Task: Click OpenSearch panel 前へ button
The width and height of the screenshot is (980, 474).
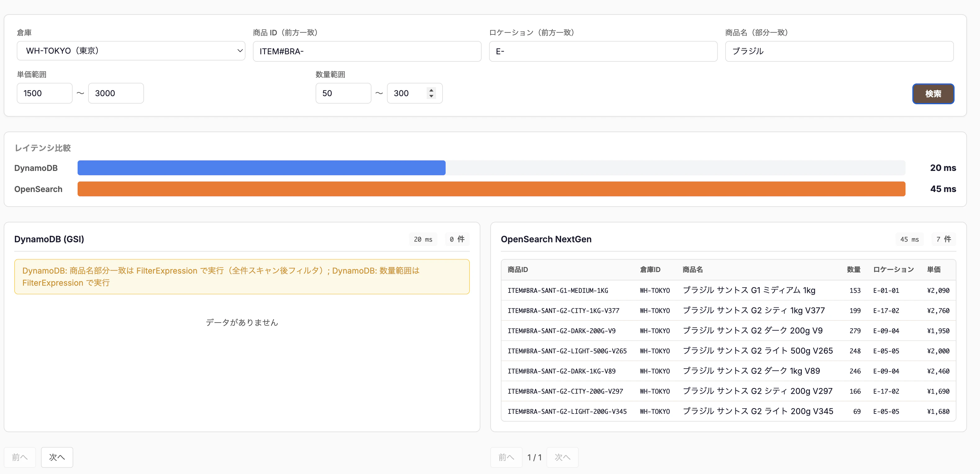Action: 506,457
